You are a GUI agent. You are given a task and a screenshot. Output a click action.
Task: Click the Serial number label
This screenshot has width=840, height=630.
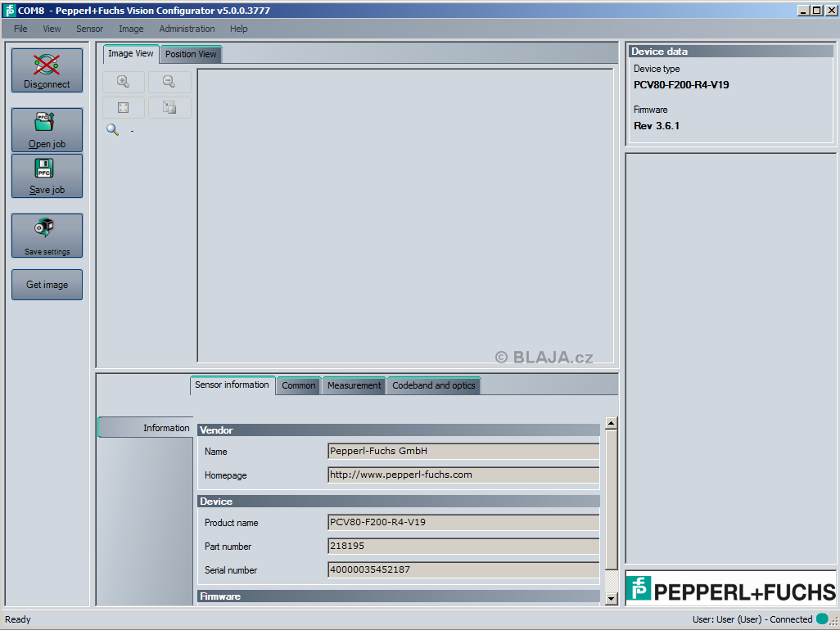(231, 570)
